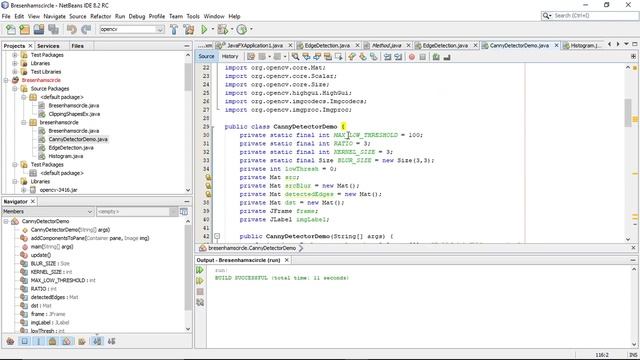This screenshot has width=640, height=360.
Task: Re-run the output with the green arrows icon
Action: pos(200,270)
